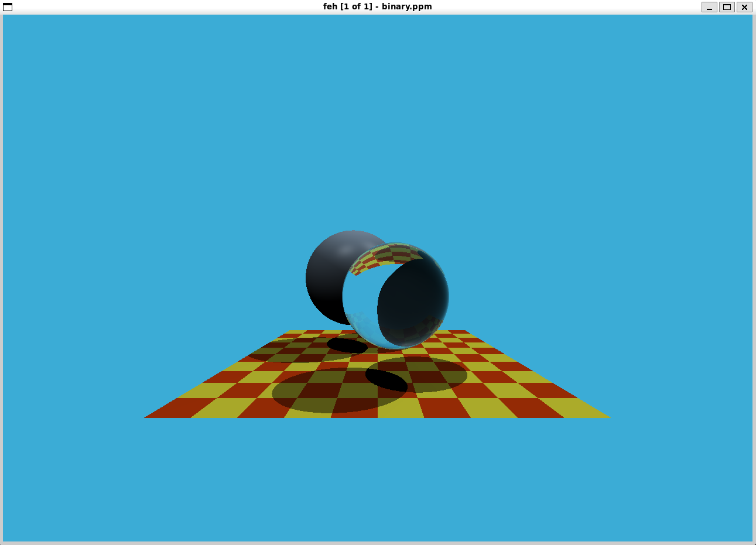Click the red and yellow checkered floor
Screen dimensions: 756x545
tap(378, 375)
